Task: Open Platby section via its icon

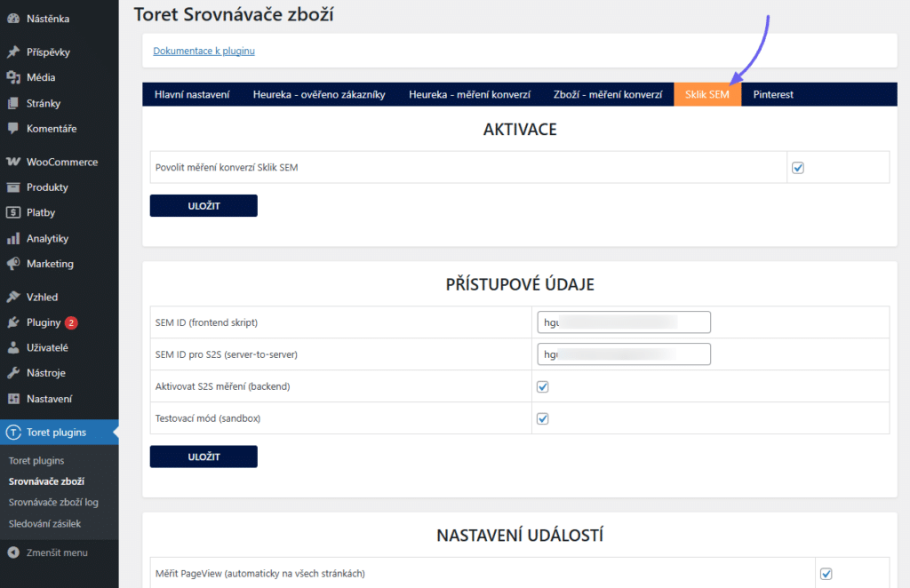Action: [x=12, y=212]
